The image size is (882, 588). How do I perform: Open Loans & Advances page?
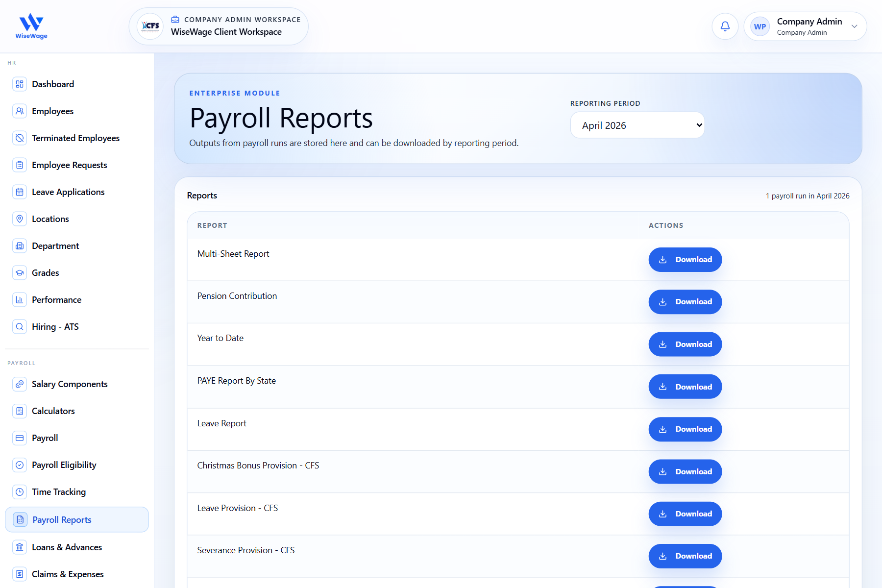[x=77, y=547]
